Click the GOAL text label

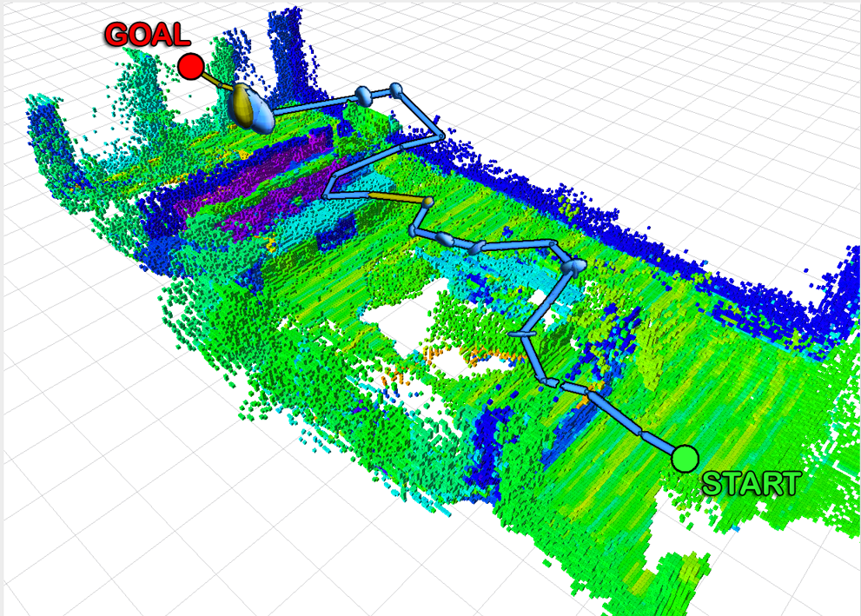point(147,35)
